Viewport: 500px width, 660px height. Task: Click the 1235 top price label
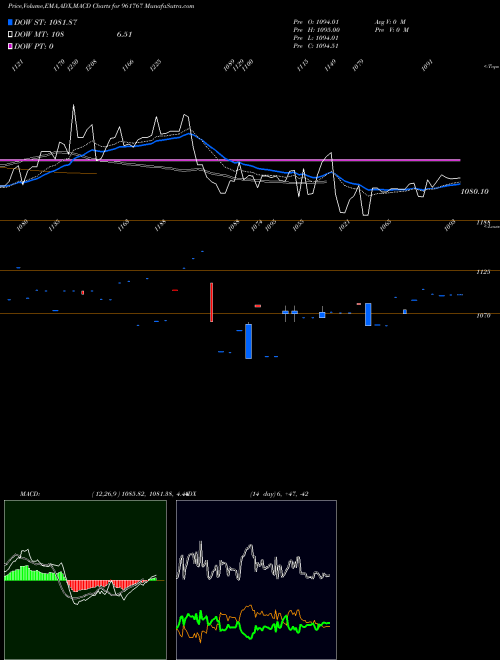(x=156, y=65)
